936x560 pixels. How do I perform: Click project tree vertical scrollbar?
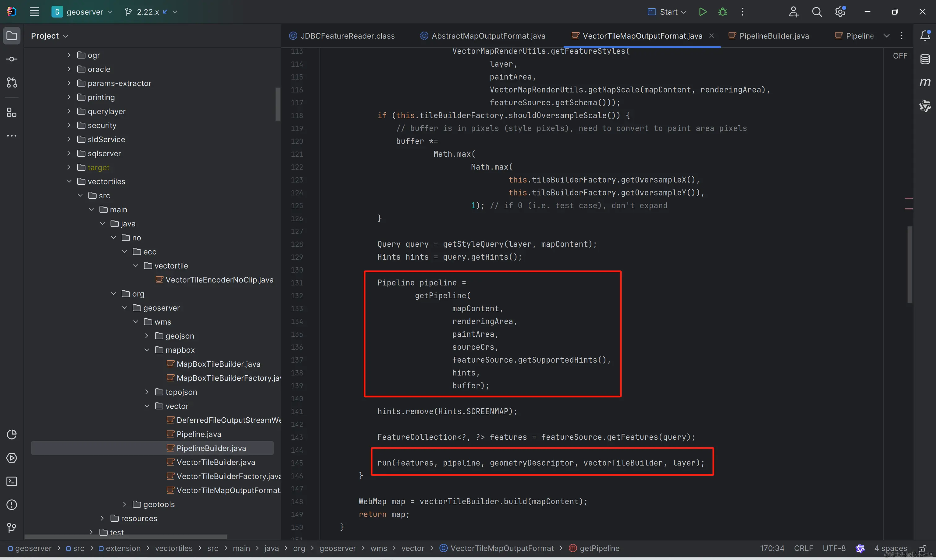point(278,105)
